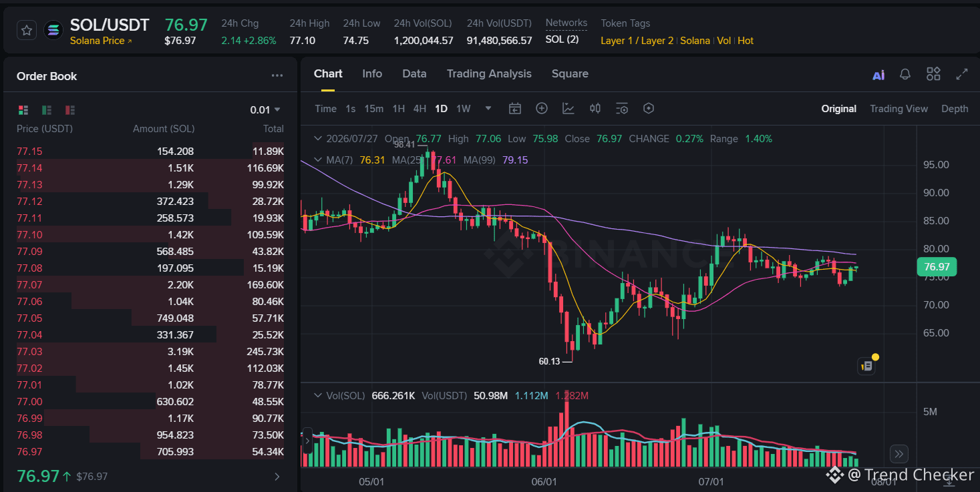Open the Chart tab
Screen dimensions: 980x492
click(x=328, y=74)
